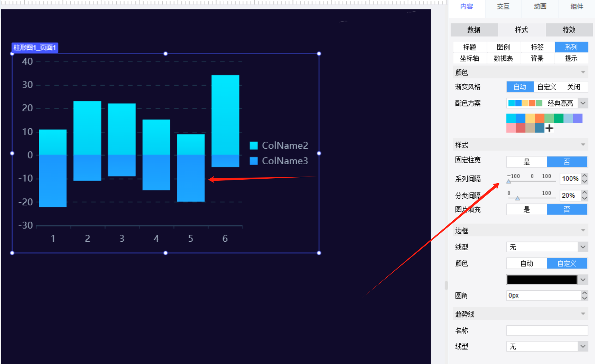Screen dimensions: 595x364
Task: Collapse the 趋势线 section
Action: tap(583, 314)
